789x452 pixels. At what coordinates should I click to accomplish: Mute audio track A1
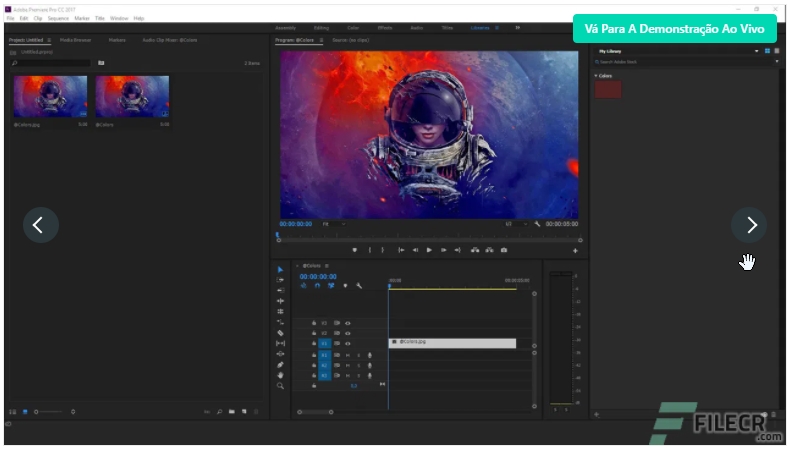click(348, 355)
